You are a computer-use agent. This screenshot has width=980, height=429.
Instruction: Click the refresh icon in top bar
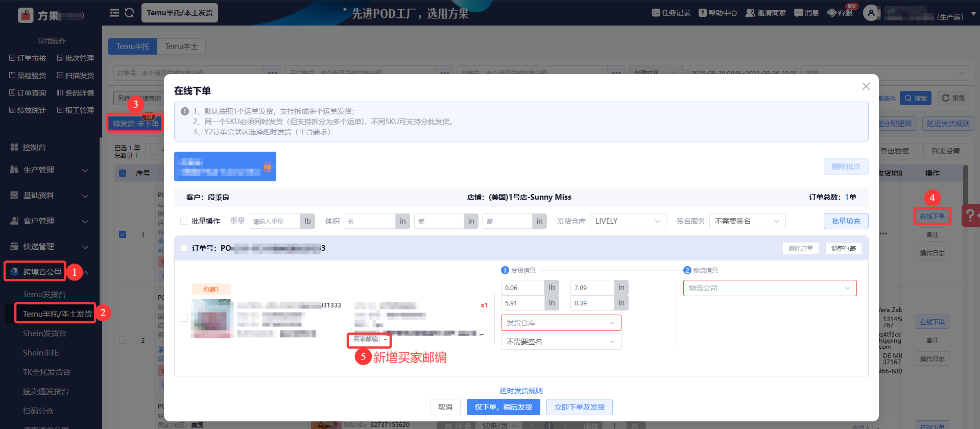[129, 13]
